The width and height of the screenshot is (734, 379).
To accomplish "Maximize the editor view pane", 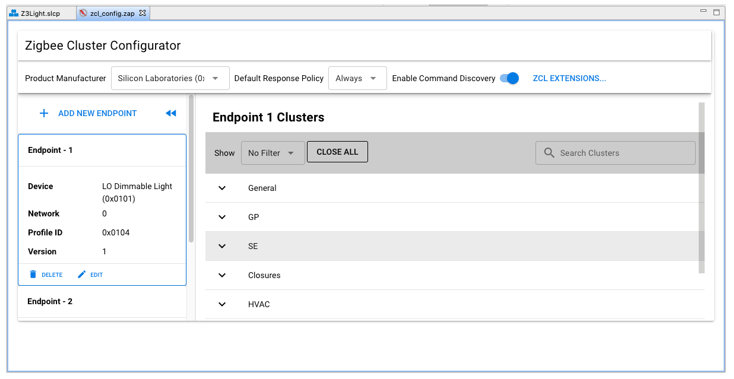I will point(716,12).
